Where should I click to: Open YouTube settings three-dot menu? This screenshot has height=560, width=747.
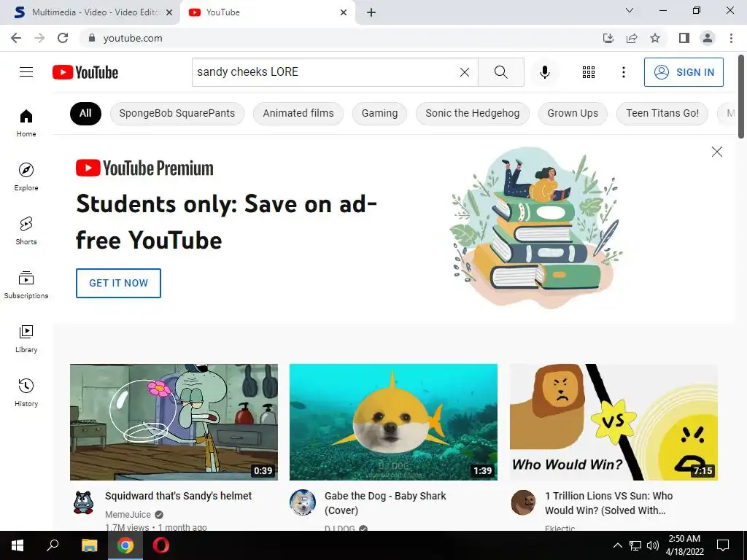(x=623, y=72)
